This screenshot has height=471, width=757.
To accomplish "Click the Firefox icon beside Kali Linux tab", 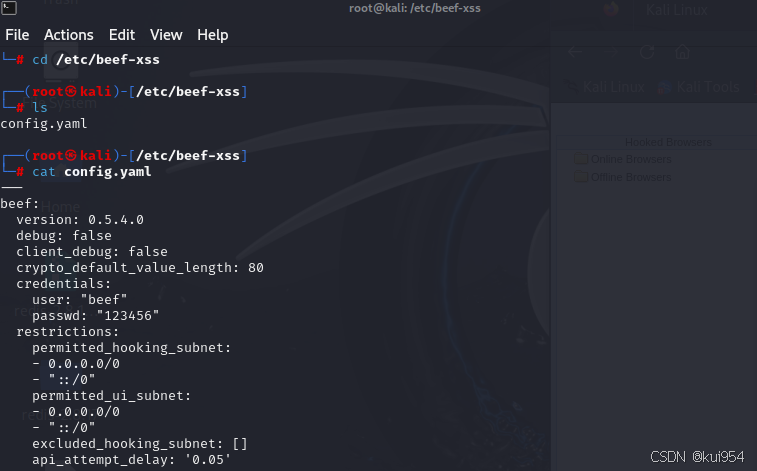I will [x=611, y=10].
